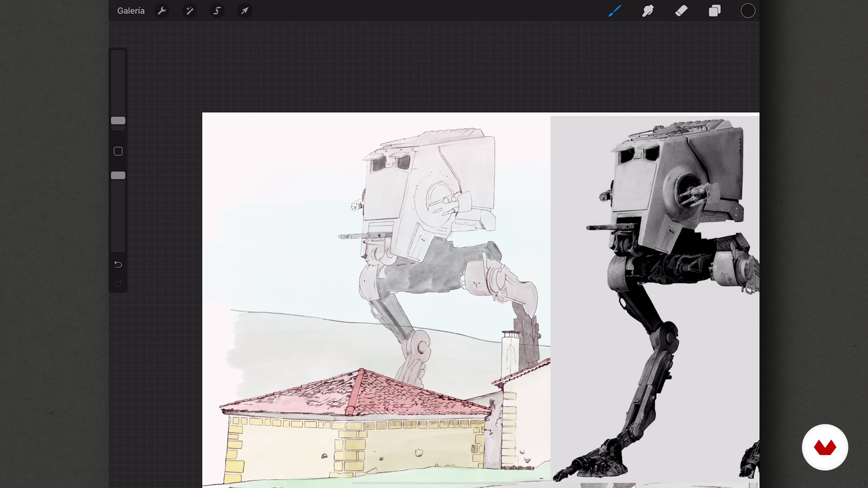Tap the watercolor house drawing canvas
The image size is (868, 488).
(x=376, y=300)
